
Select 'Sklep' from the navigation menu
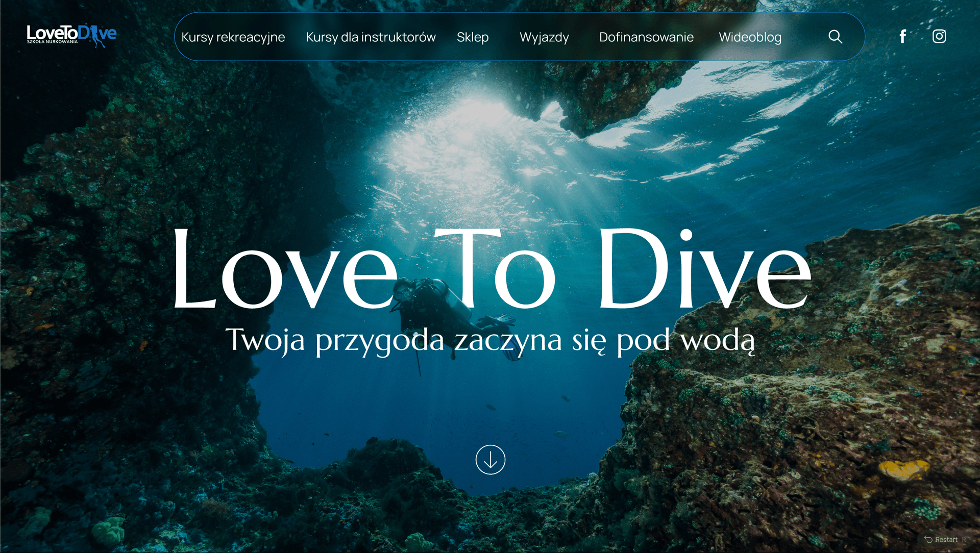473,37
